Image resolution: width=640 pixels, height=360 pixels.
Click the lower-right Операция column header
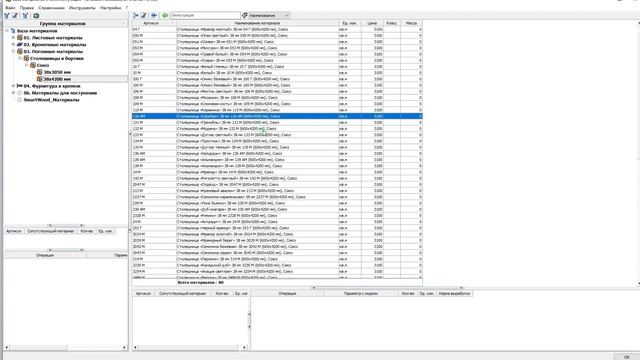[x=287, y=293]
